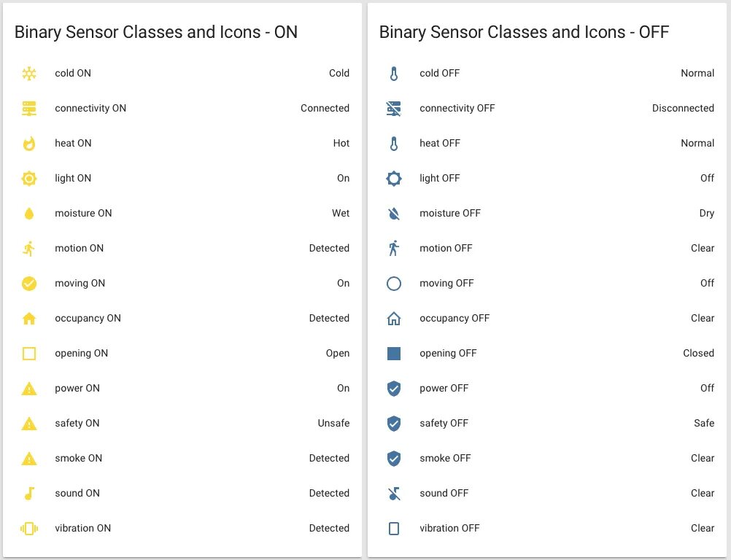Click the flame icon for heat ON
Viewport: 731px width, 560px height.
pos(29,144)
